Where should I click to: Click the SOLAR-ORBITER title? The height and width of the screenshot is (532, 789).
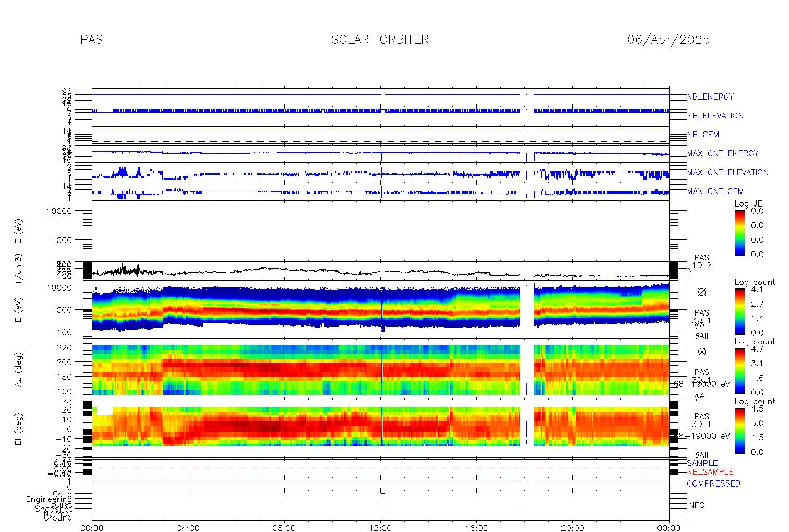click(x=380, y=40)
